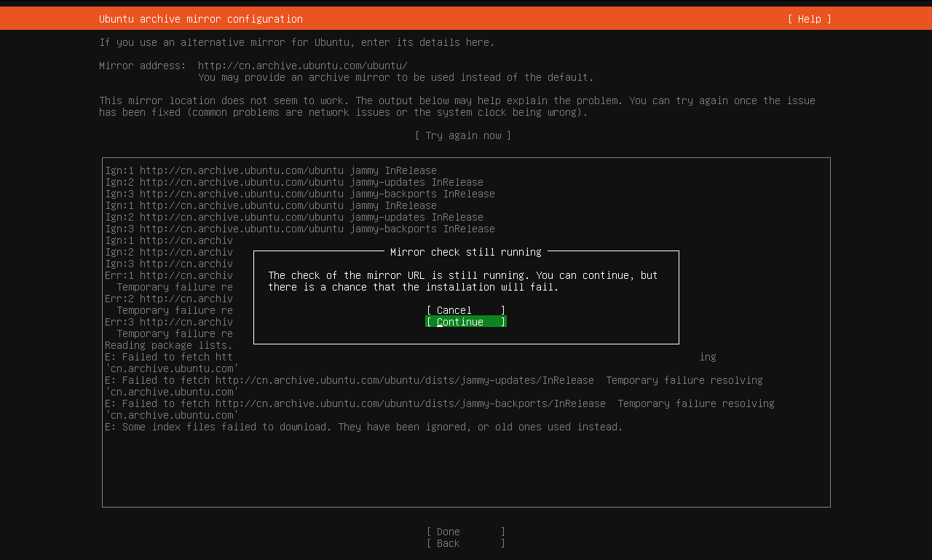Focus the Mirror address URL field
932x560 pixels.
(303, 66)
